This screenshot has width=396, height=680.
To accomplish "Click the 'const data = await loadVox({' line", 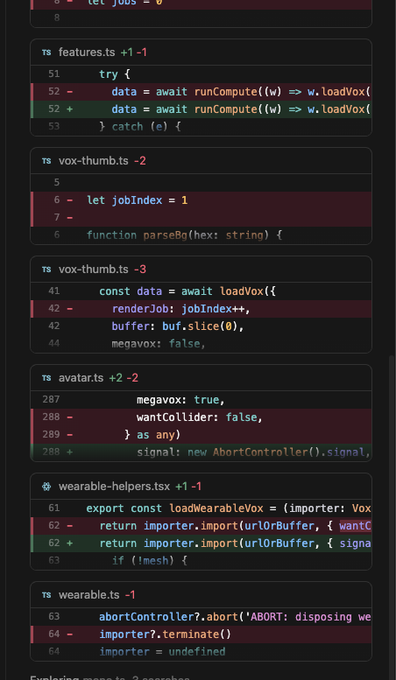I will click(201, 291).
